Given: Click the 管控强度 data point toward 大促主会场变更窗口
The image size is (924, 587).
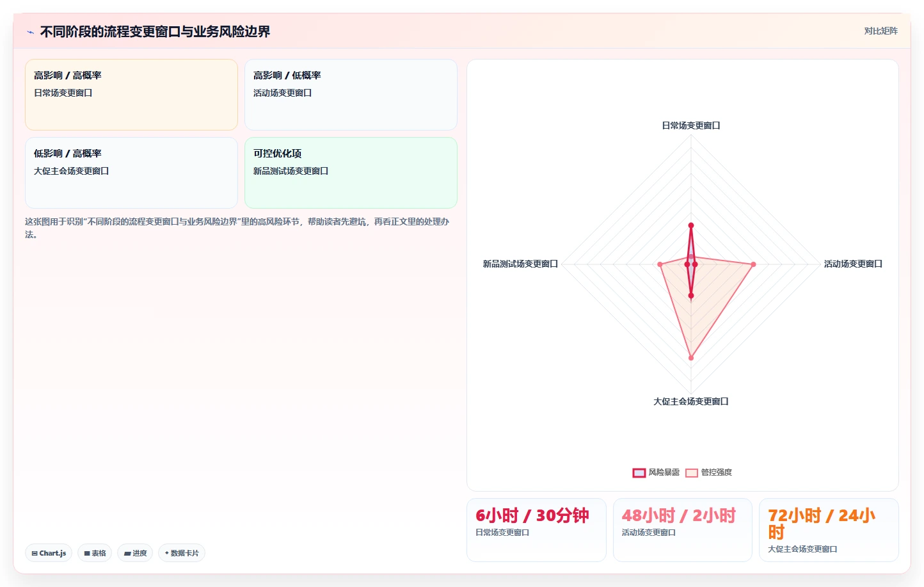Looking at the screenshot, I should [x=691, y=358].
